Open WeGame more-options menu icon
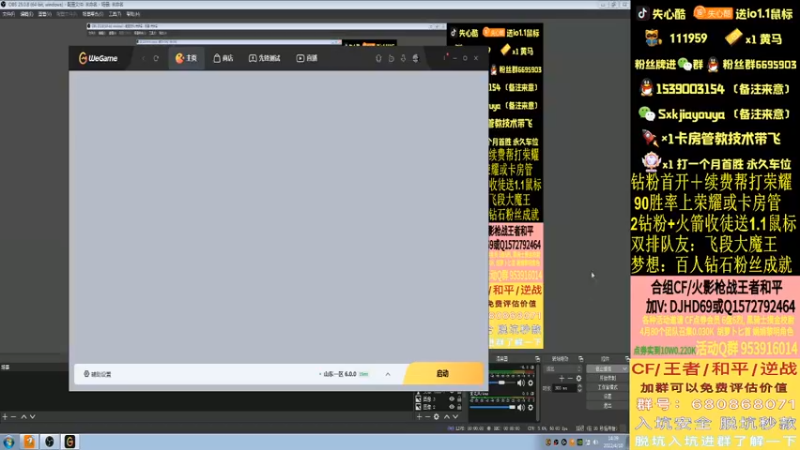Image resolution: width=800 pixels, height=450 pixels. point(444,58)
